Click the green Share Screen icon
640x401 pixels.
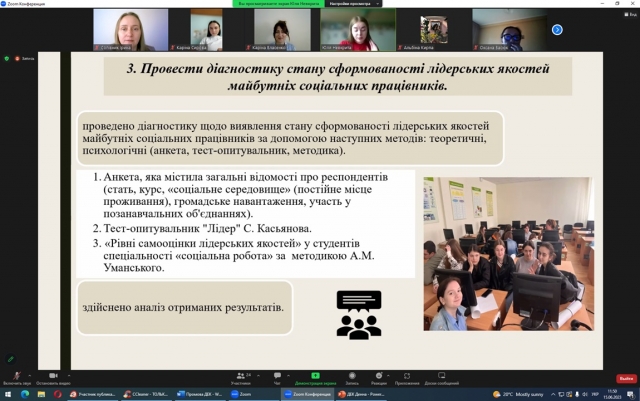(x=316, y=376)
